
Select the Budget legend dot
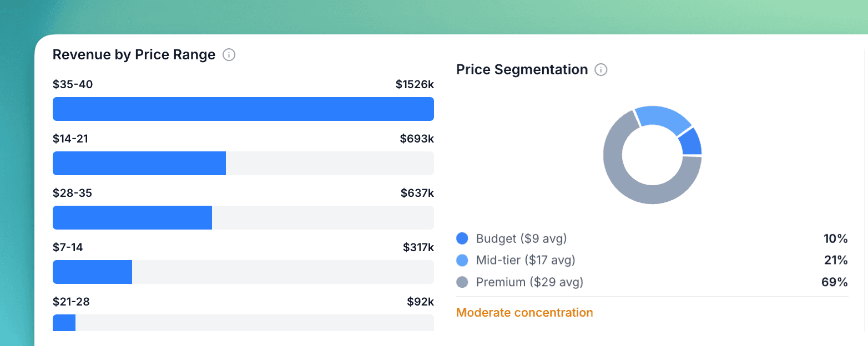[462, 238]
